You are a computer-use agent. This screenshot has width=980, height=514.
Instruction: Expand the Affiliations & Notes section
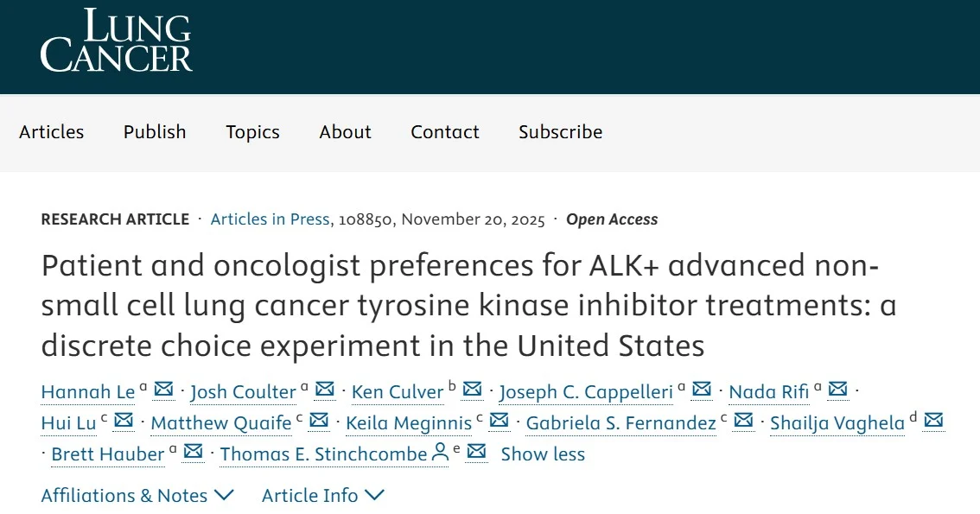(137, 495)
